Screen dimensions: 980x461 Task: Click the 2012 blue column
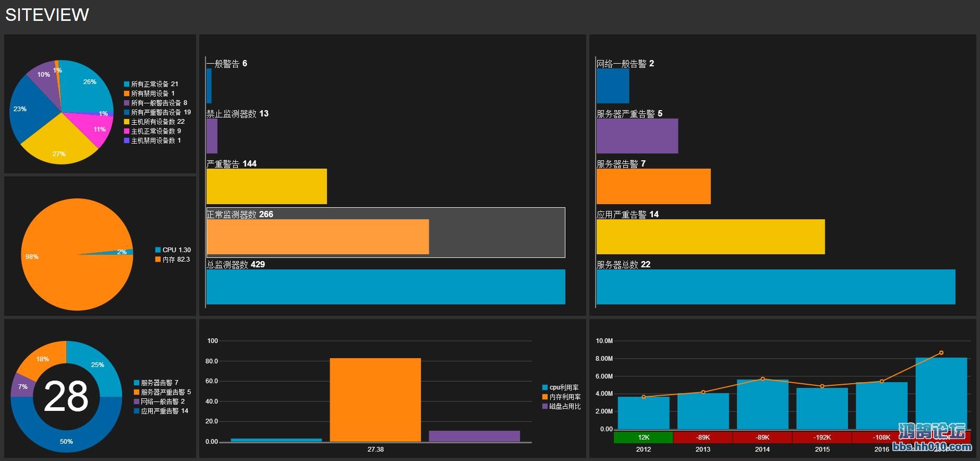click(644, 413)
